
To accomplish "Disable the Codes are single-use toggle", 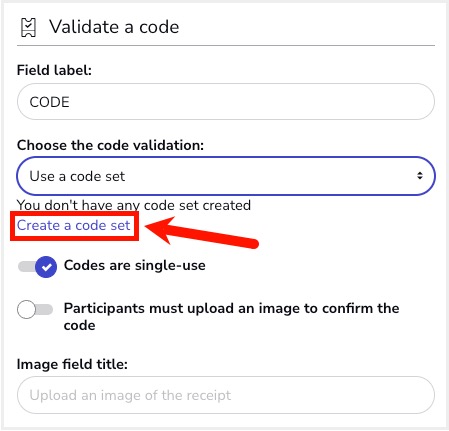I will [37, 267].
